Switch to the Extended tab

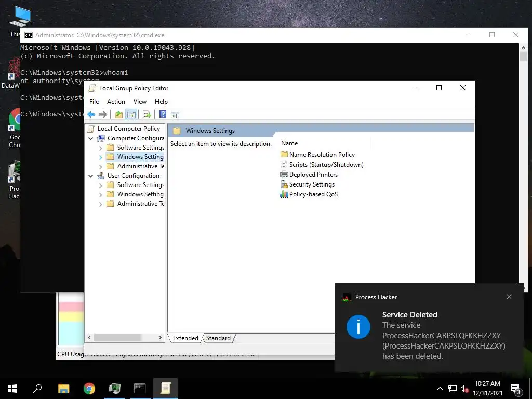185,338
